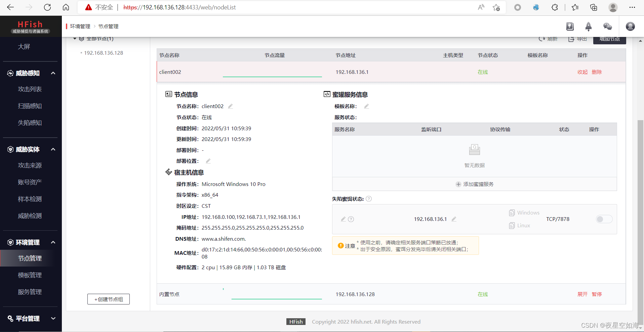Screen dimensions: 644x332
Task: Click the question mark beside 失陷蜜饵状态
Action: click(369, 199)
